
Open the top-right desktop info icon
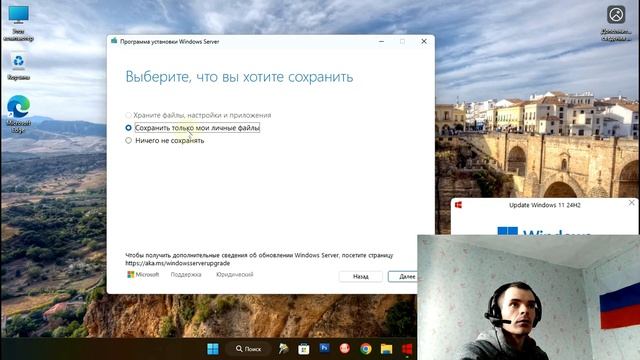point(616,23)
